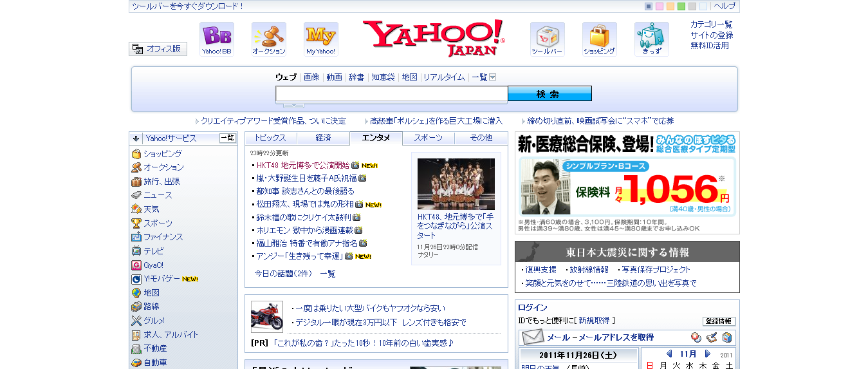The image size is (868, 369).
Task: Click the sidebar Y!モバゲー icon
Action: coord(136,279)
